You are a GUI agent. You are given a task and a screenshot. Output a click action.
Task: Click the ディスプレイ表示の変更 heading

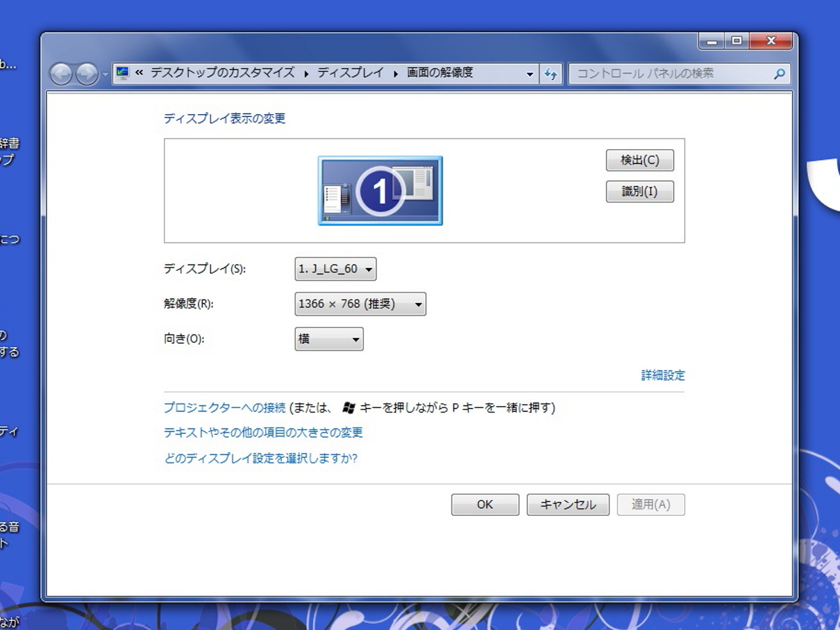[225, 118]
